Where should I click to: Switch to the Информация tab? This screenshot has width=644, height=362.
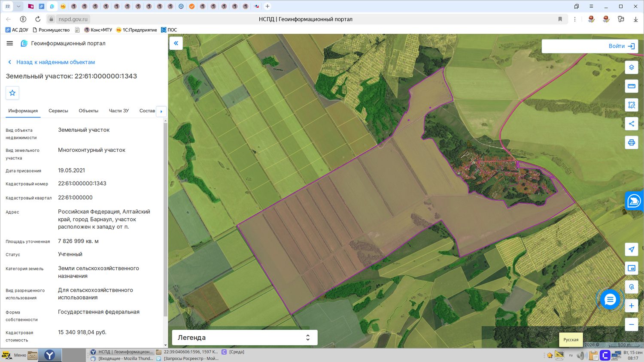(x=23, y=111)
